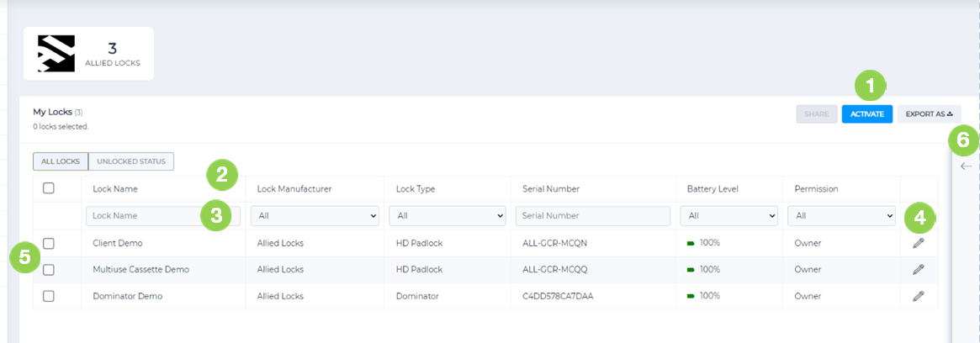The height and width of the screenshot is (343, 980).
Task: Check the Dominator Demo lock checkbox
Action: (x=49, y=296)
